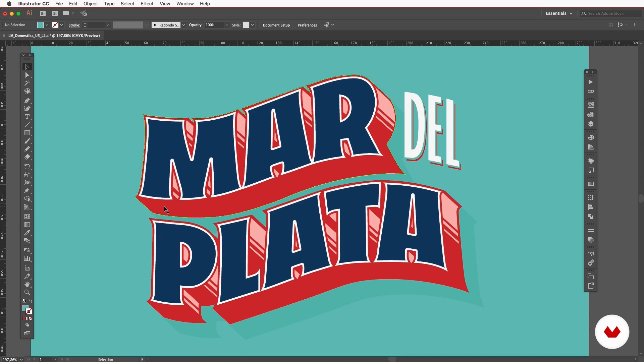Open the control bar fill color swatch
The height and width of the screenshot is (362, 644).
(40, 25)
